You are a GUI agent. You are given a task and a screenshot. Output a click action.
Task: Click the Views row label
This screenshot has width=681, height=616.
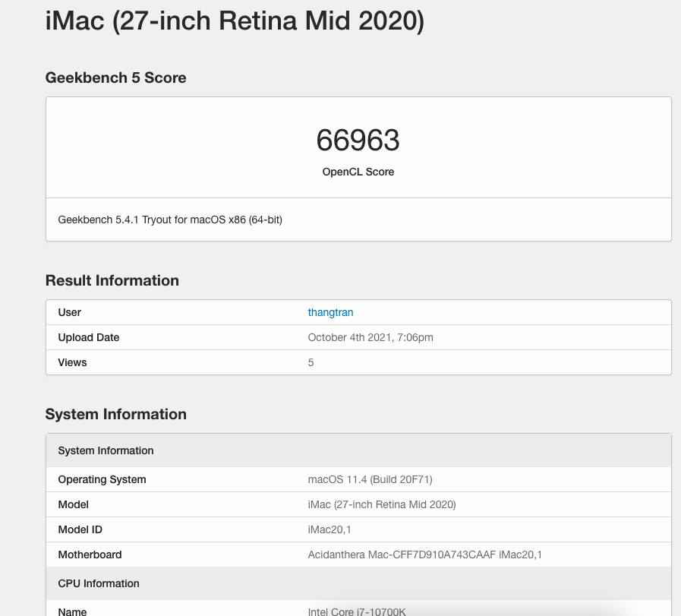73,362
